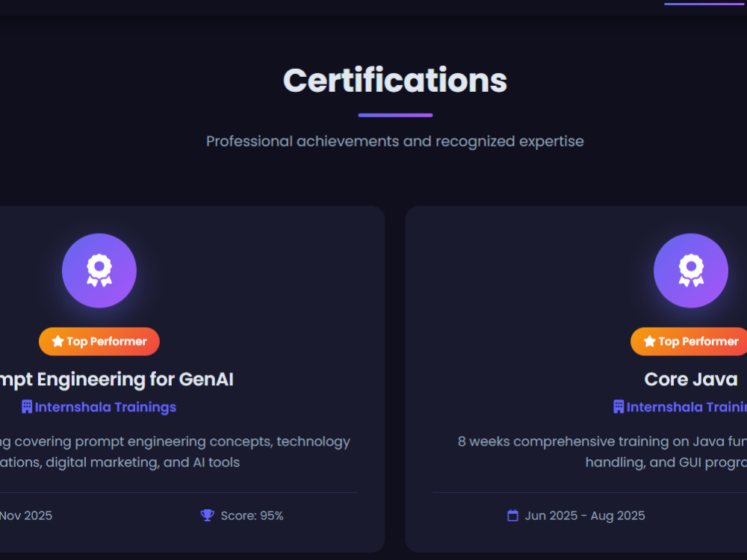Click the Nov 2025 date text
This screenshot has height=560, width=747.
pos(25,515)
